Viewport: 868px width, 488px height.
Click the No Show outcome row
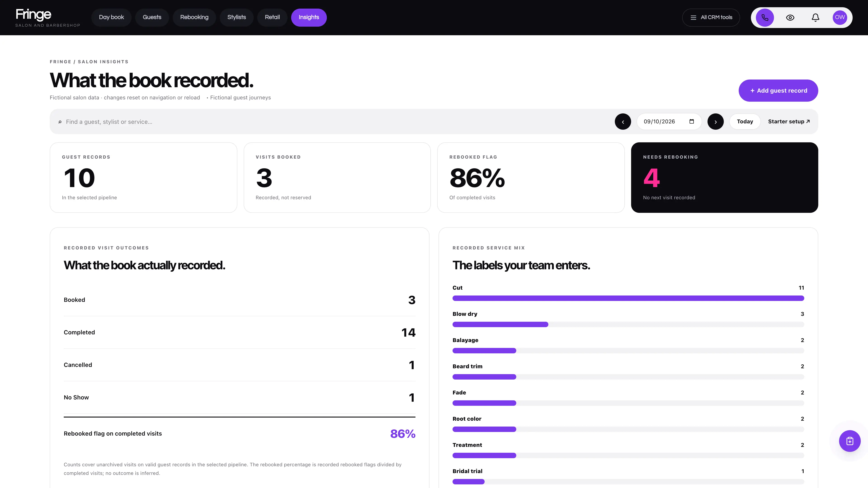tap(240, 397)
